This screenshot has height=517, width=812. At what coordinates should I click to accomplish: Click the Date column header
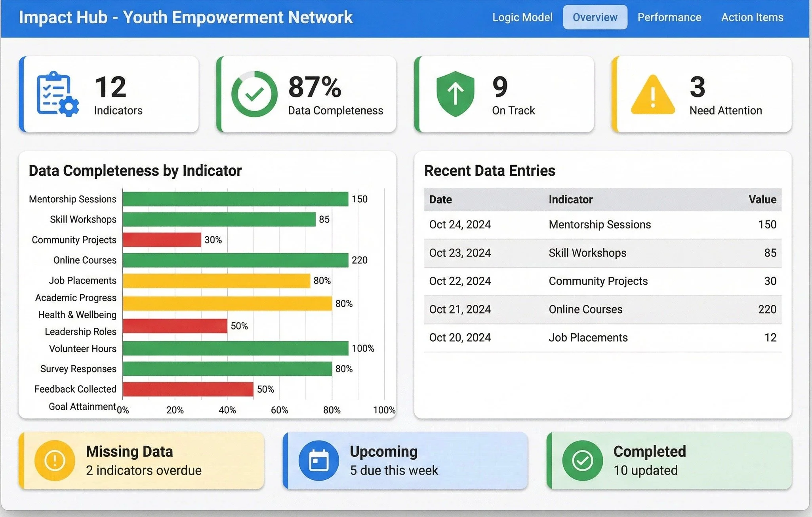click(x=440, y=200)
